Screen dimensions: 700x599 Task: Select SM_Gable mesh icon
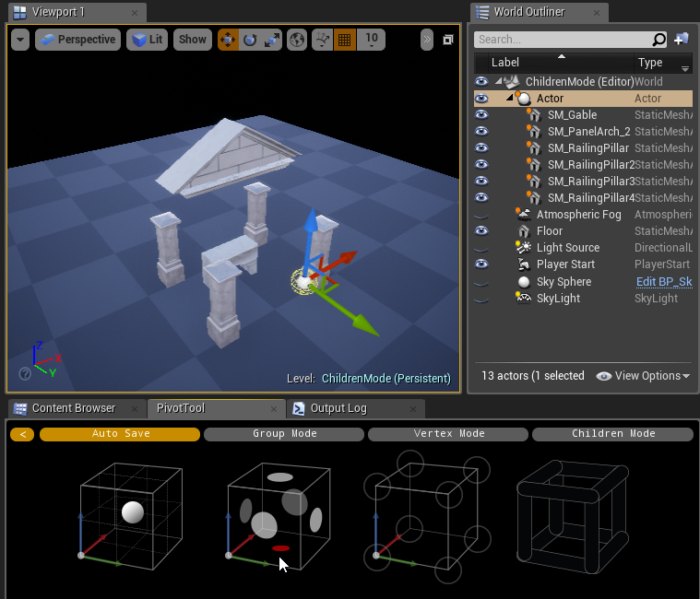coord(533,115)
